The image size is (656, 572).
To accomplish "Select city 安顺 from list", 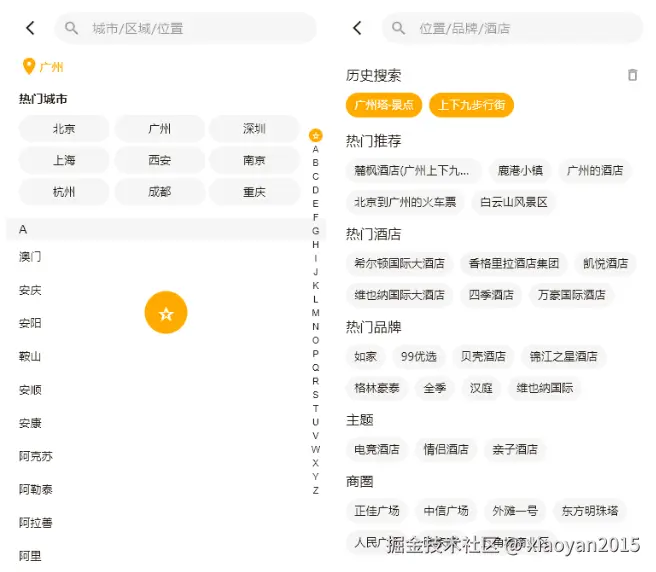I will point(30,390).
